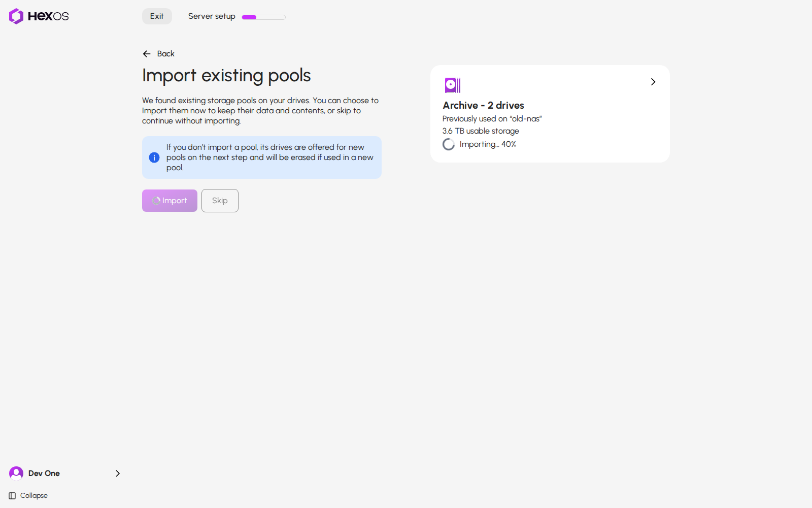
Task: Click the spinner inside the Import button
Action: [156, 201]
